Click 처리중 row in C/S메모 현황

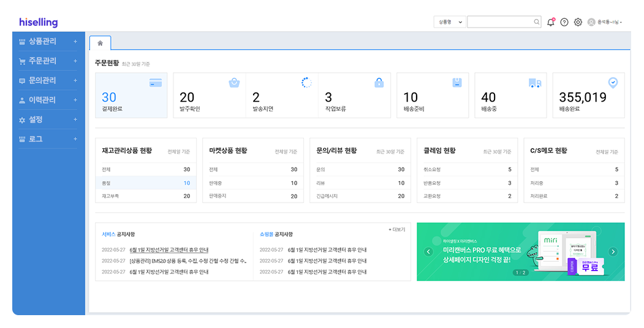(574, 183)
